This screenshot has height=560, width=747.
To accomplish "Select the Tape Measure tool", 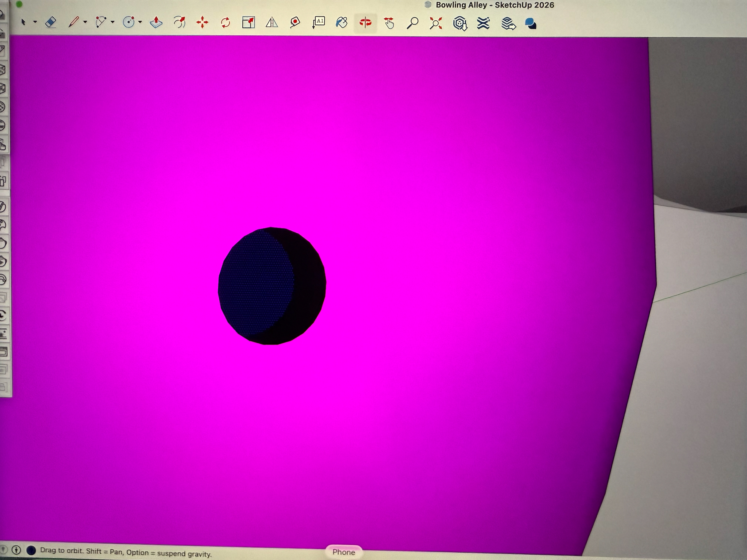I will pyautogui.click(x=295, y=23).
